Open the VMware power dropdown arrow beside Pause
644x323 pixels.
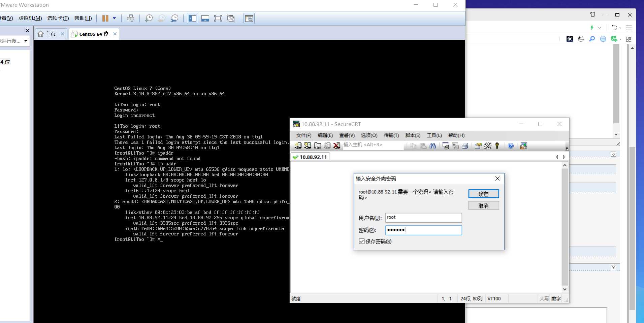point(114,18)
